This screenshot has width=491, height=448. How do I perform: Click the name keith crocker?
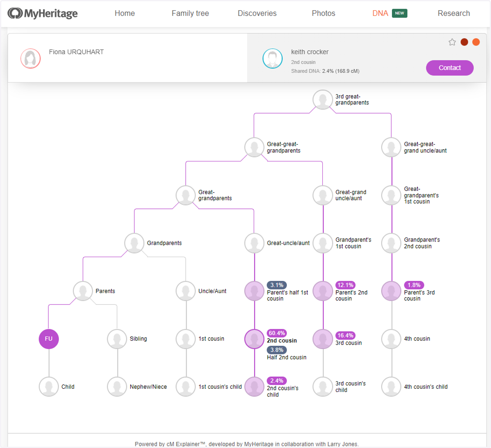(x=310, y=52)
